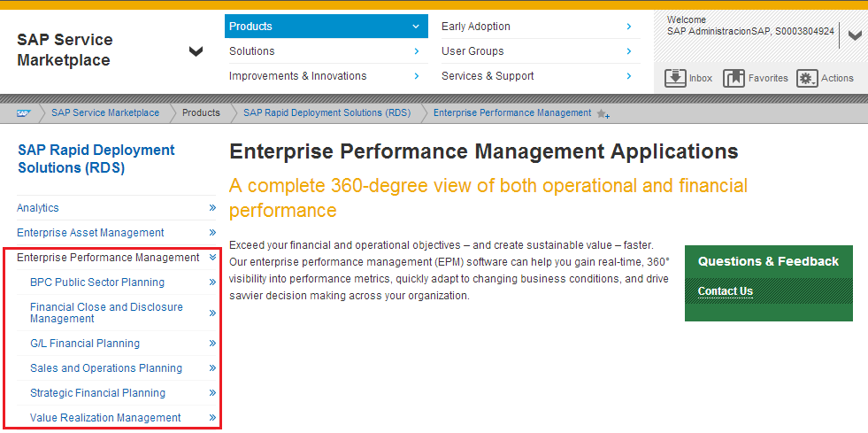Click arrow icon beside G/L Financial Planning
The width and height of the screenshot is (868, 433).
click(212, 344)
